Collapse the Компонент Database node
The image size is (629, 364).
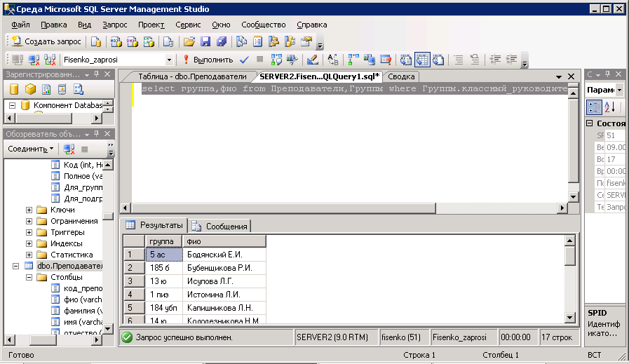pyautogui.click(x=12, y=105)
